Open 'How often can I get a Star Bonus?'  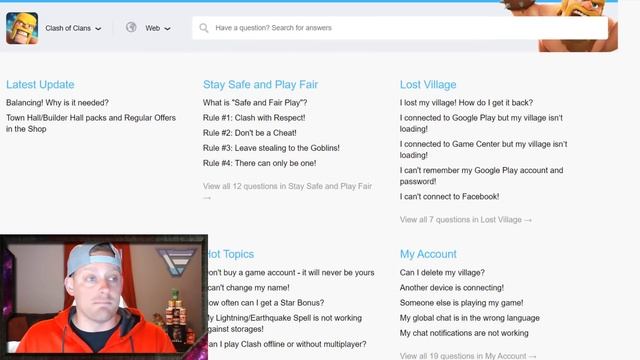(266, 303)
